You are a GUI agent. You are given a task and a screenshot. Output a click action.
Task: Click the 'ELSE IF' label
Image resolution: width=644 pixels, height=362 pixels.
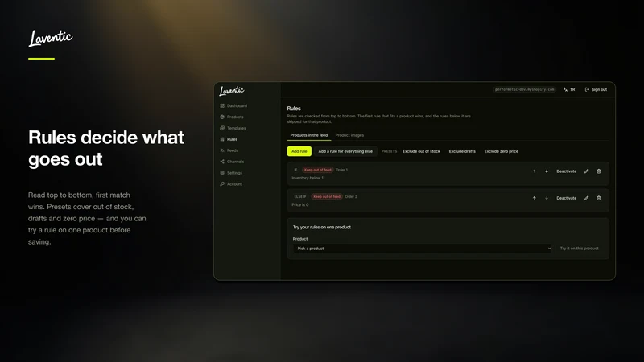pos(300,196)
